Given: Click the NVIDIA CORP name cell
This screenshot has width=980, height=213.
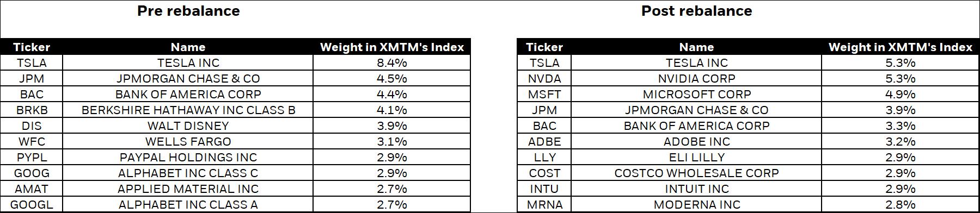Looking at the screenshot, I should pyautogui.click(x=696, y=78).
